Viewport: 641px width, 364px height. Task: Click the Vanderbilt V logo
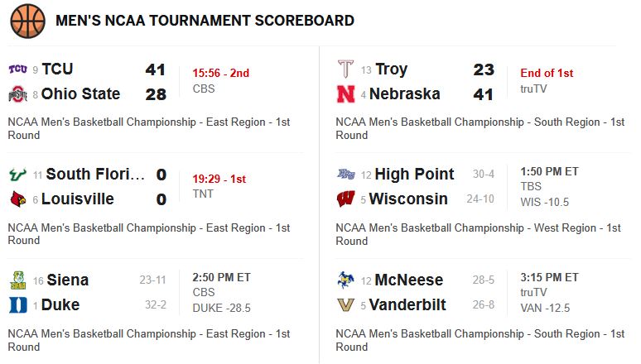[x=345, y=305]
